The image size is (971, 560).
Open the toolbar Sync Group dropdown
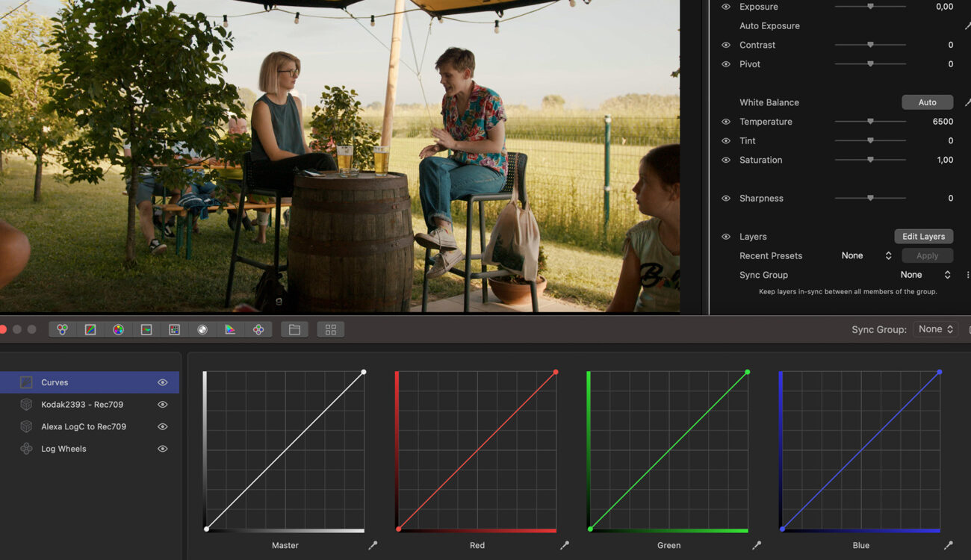936,329
